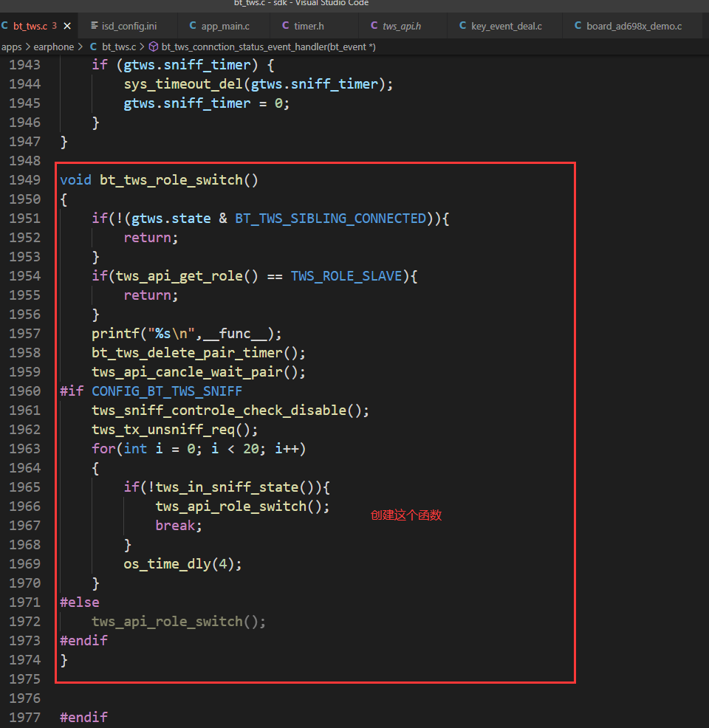Open the bt_tws_connction_status_event_handler breadcrumb symbol
Viewport: 709px width, 728px height.
(262, 47)
